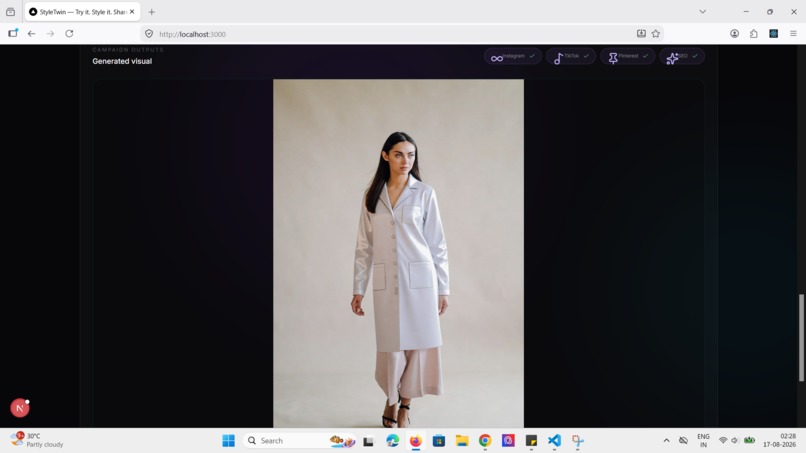Click the page vertical scrollbar thumb
Screen dimensions: 806x453
coord(801,337)
